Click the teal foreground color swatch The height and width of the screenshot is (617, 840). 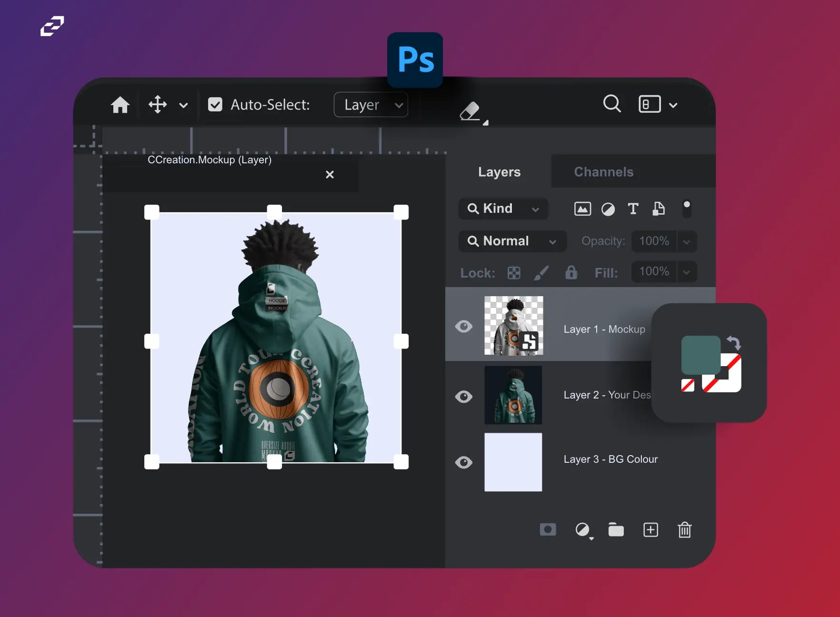tap(700, 355)
